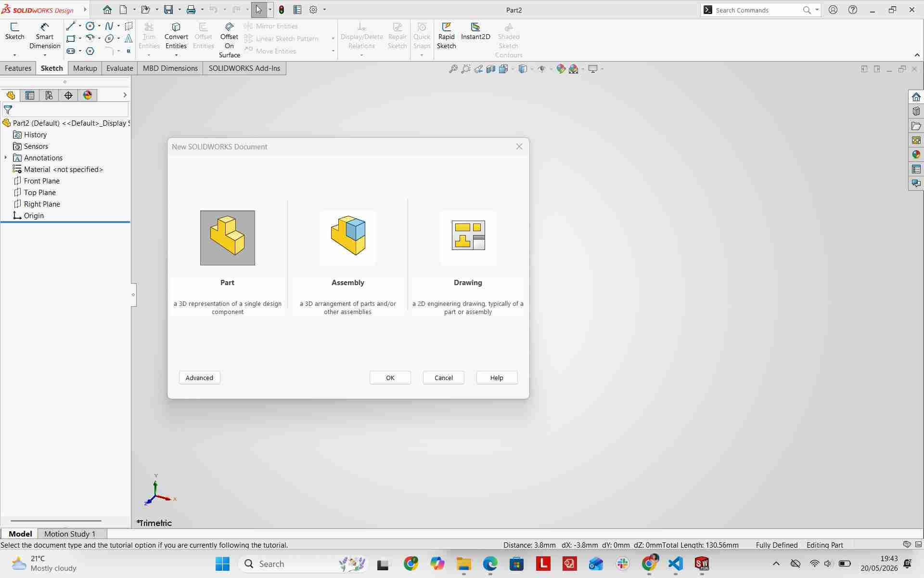Open Options gear dropdown arrow
This screenshot has height=578, width=924.
[x=324, y=10]
